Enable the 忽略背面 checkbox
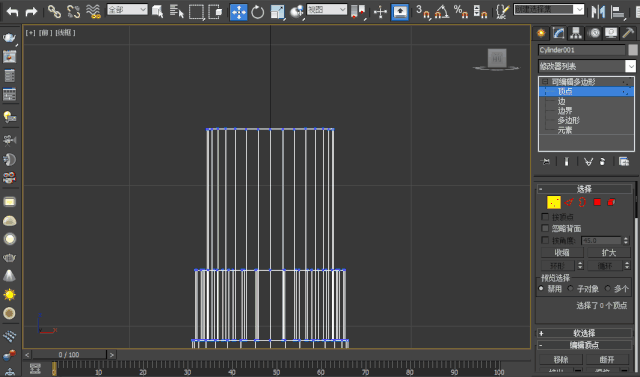The image size is (640, 377). 545,228
